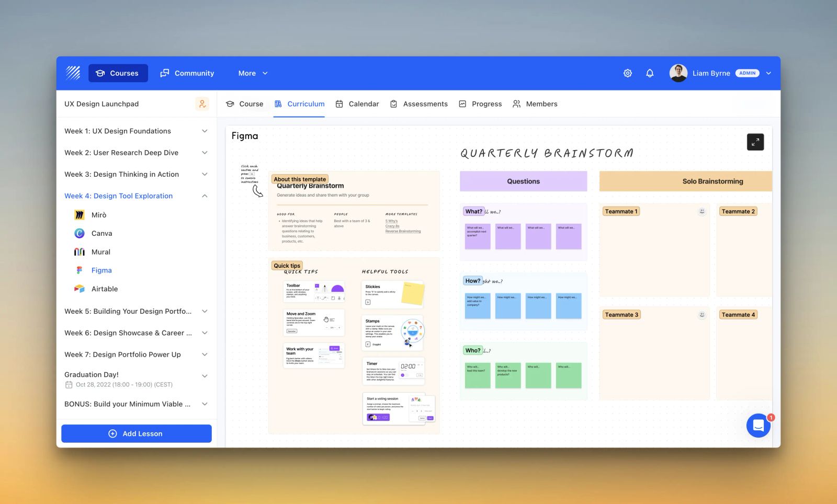
Task: Click the app logo in the blue header
Action: point(73,73)
